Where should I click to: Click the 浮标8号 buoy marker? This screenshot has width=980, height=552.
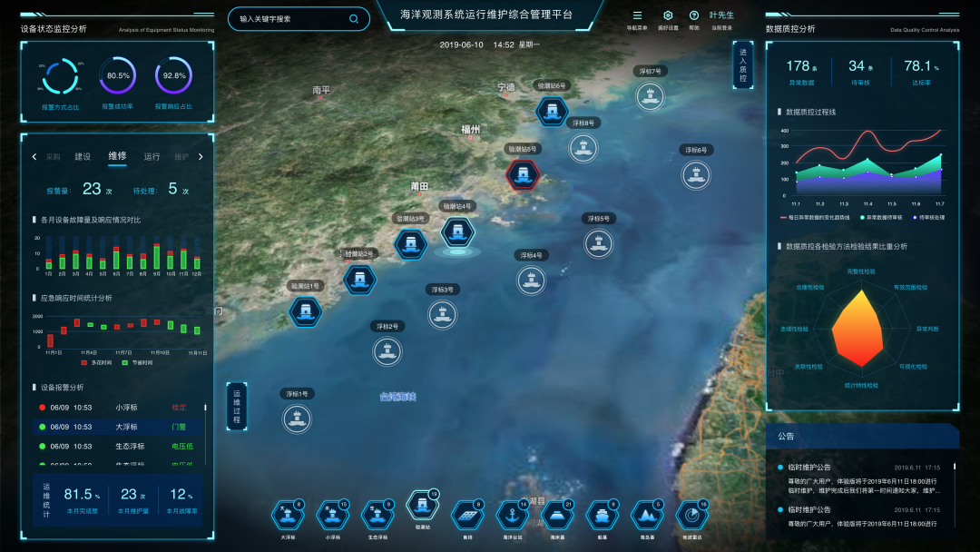(x=583, y=149)
